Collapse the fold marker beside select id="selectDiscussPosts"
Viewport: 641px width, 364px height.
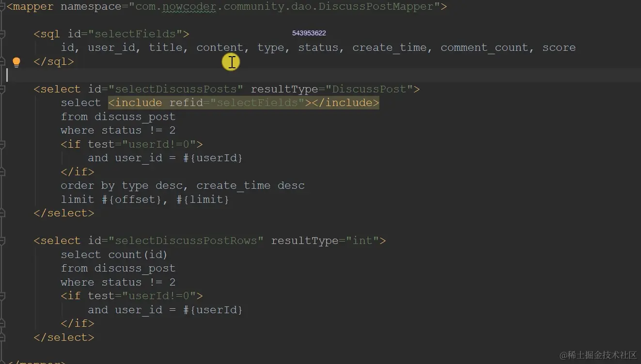[2, 89]
